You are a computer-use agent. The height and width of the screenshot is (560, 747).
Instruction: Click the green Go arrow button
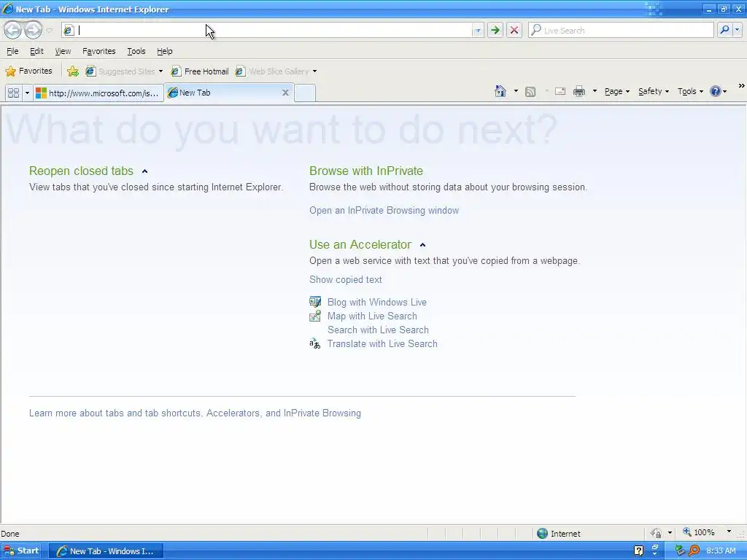pyautogui.click(x=495, y=31)
